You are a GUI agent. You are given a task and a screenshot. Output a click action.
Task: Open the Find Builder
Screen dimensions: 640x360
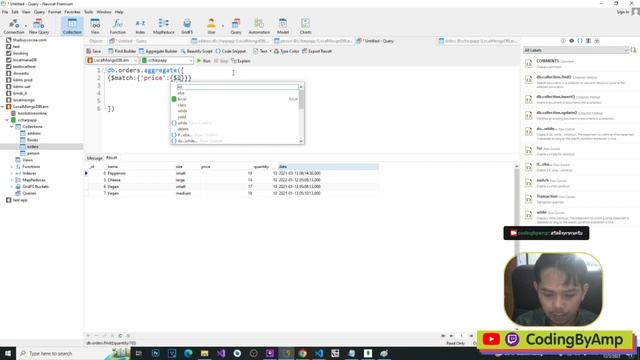[122, 51]
